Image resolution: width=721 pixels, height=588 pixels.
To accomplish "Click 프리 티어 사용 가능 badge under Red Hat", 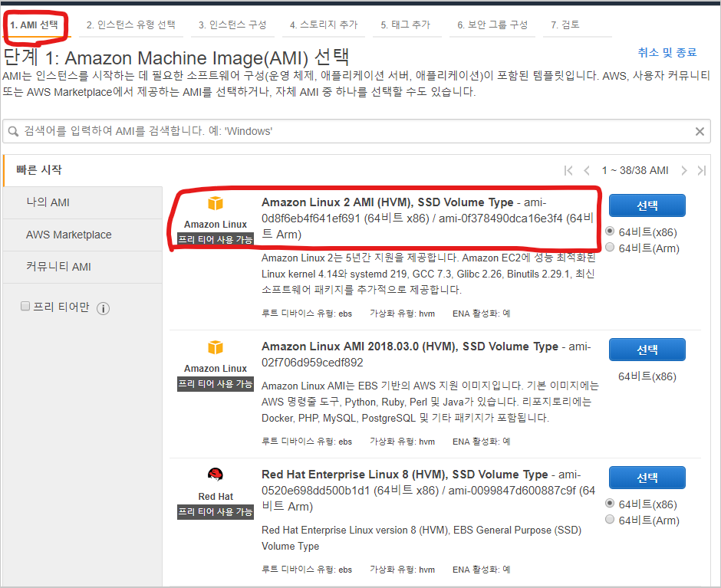I will (x=216, y=511).
